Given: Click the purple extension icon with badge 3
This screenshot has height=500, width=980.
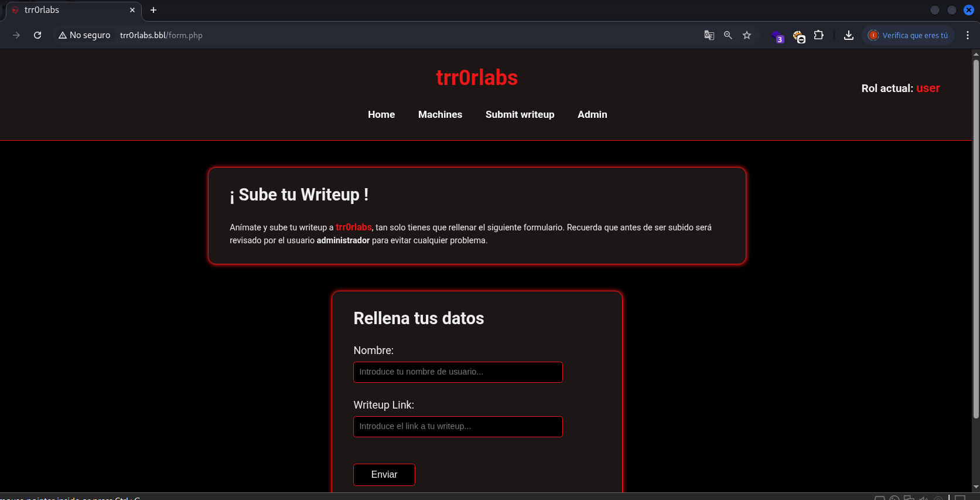Looking at the screenshot, I should point(777,36).
